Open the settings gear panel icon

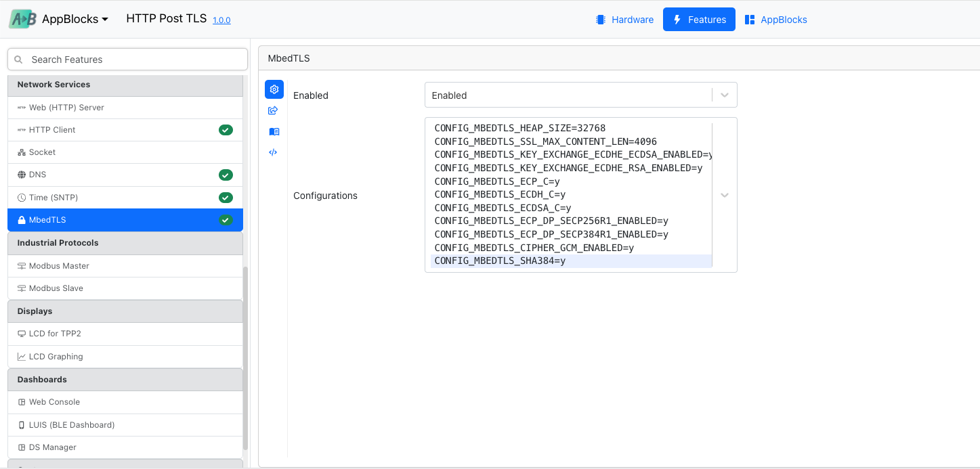point(274,89)
